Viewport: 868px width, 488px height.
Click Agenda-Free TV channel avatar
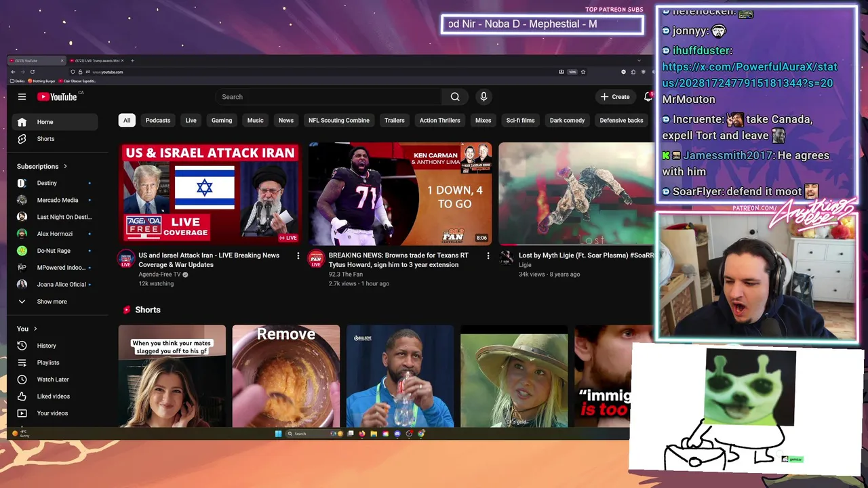pos(126,259)
